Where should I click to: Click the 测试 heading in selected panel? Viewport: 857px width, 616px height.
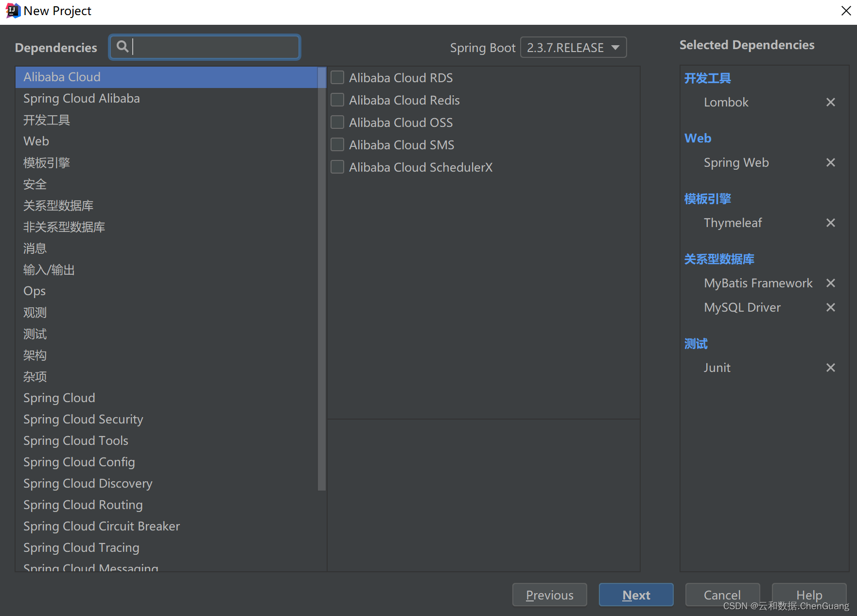[x=696, y=344]
